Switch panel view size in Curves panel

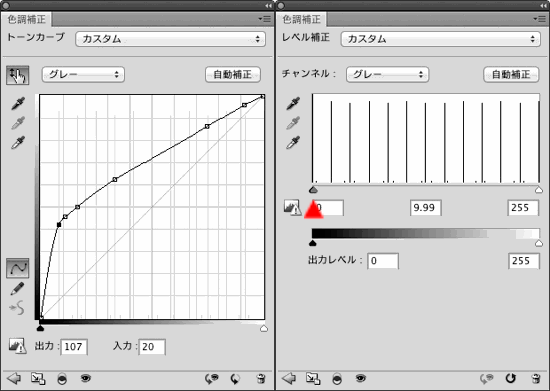[38, 378]
